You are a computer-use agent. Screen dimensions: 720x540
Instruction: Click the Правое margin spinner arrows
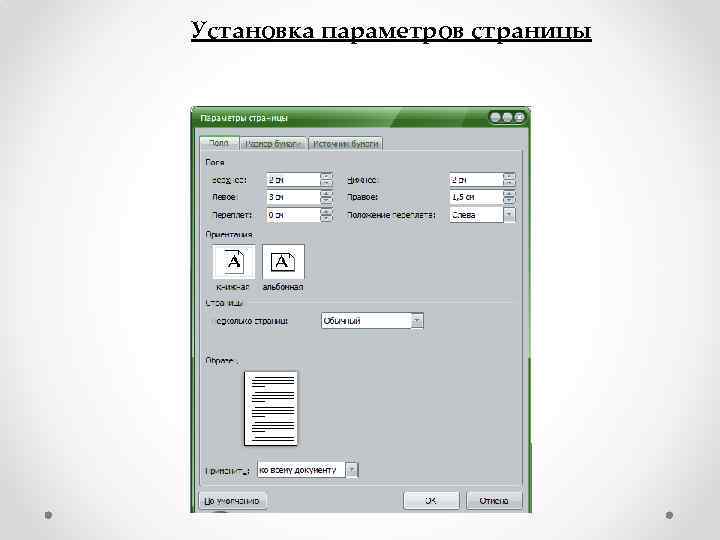(x=509, y=197)
